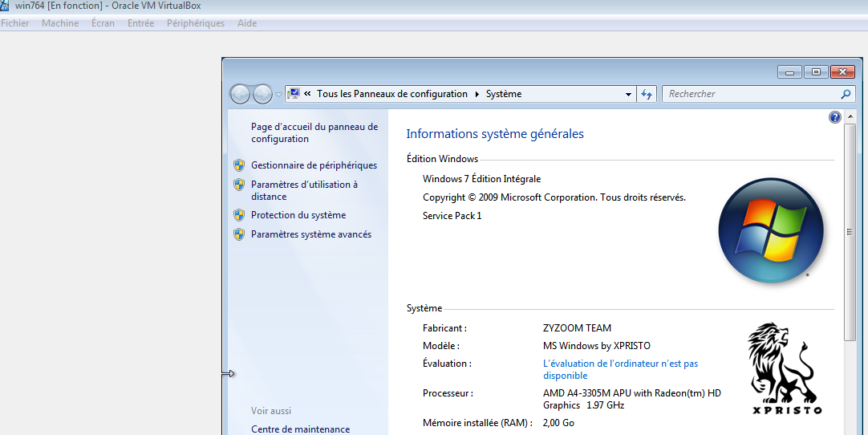Open the Fichier menu in VirtualBox

[15, 23]
